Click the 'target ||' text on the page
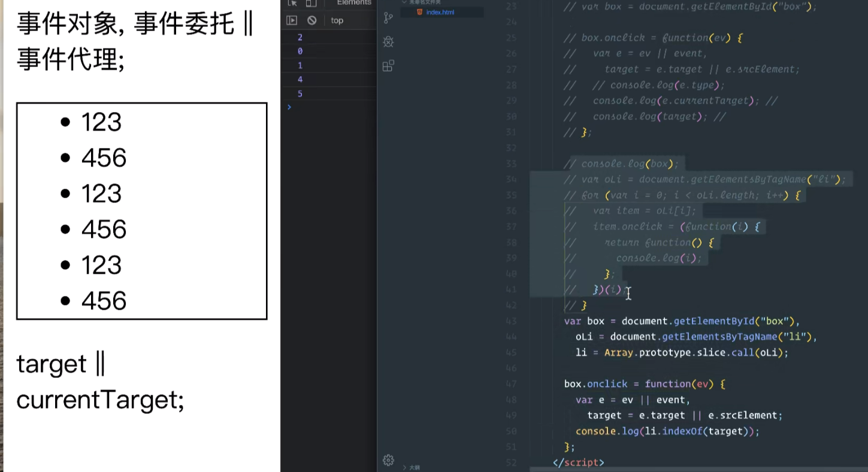868x472 pixels. 61,365
